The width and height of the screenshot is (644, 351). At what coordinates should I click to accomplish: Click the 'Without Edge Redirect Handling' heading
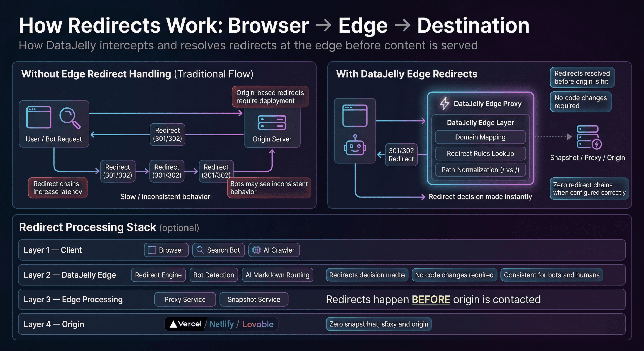96,74
